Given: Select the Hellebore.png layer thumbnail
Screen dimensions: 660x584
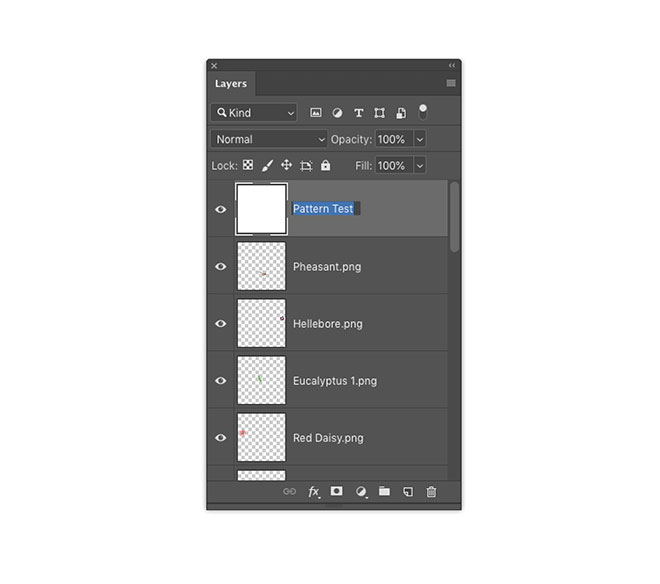Looking at the screenshot, I should (261, 323).
